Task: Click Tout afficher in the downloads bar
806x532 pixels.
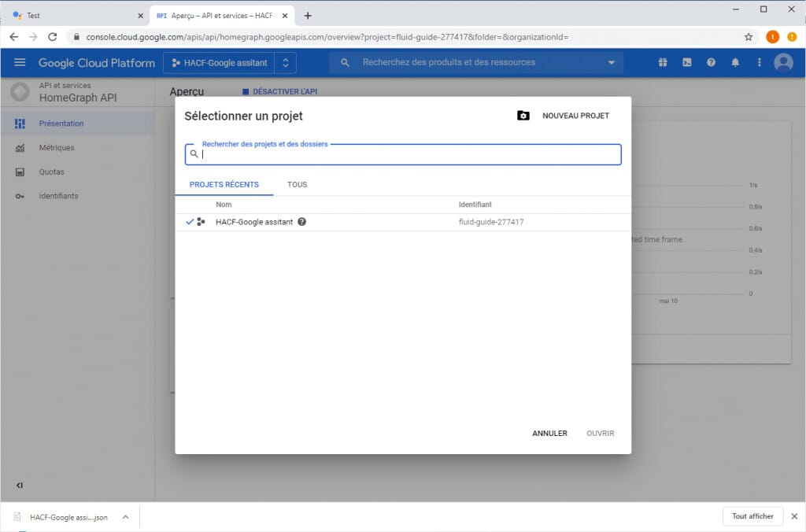Action: 752,516
